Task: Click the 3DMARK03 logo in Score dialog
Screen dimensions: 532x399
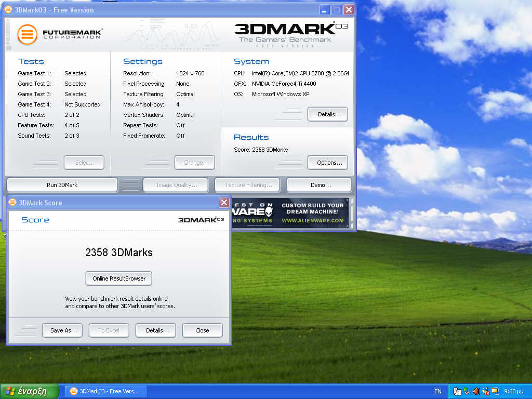Action: click(201, 220)
